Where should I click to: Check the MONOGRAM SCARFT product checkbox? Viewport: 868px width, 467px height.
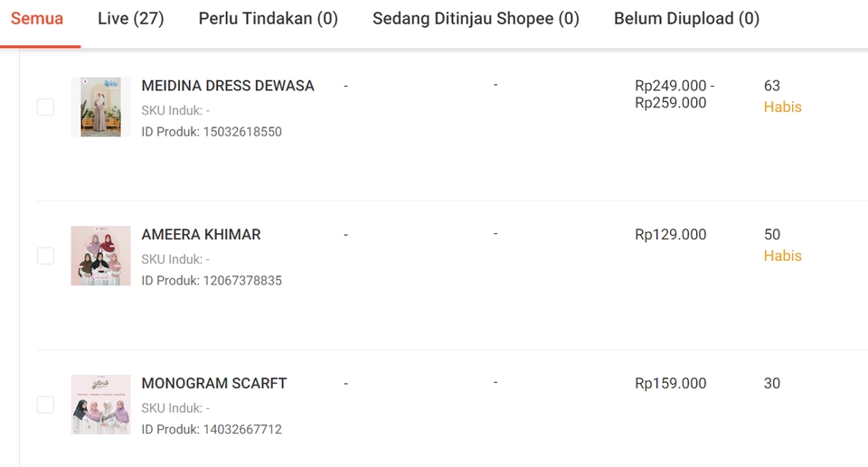click(45, 405)
